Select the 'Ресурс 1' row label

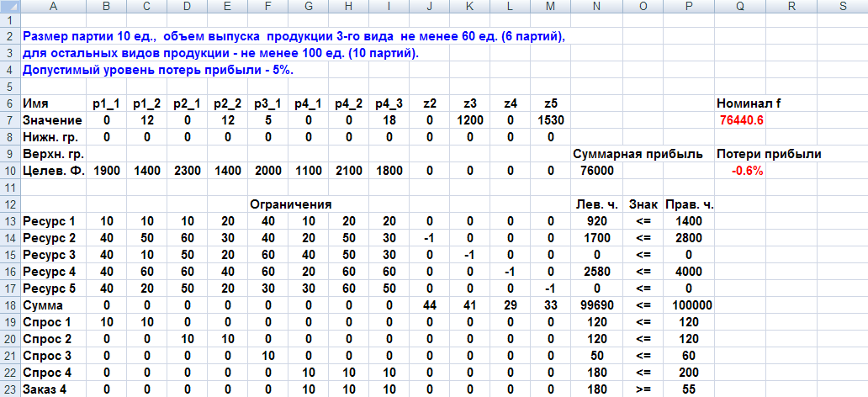pyautogui.click(x=54, y=221)
